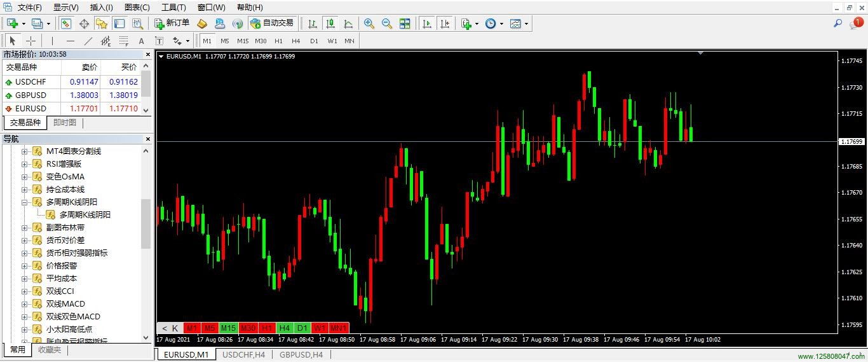Open the Strategy Tester magnifier icon
This screenshot has height=362, width=868.
137,24
